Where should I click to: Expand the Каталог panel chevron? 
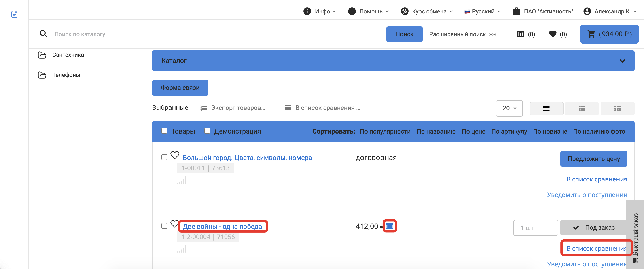click(622, 61)
